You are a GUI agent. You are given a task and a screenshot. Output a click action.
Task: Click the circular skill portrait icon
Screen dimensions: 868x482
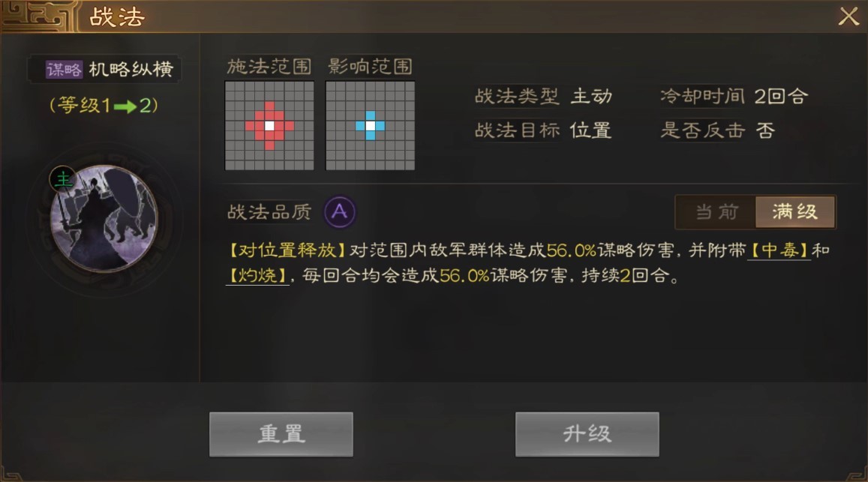104,219
